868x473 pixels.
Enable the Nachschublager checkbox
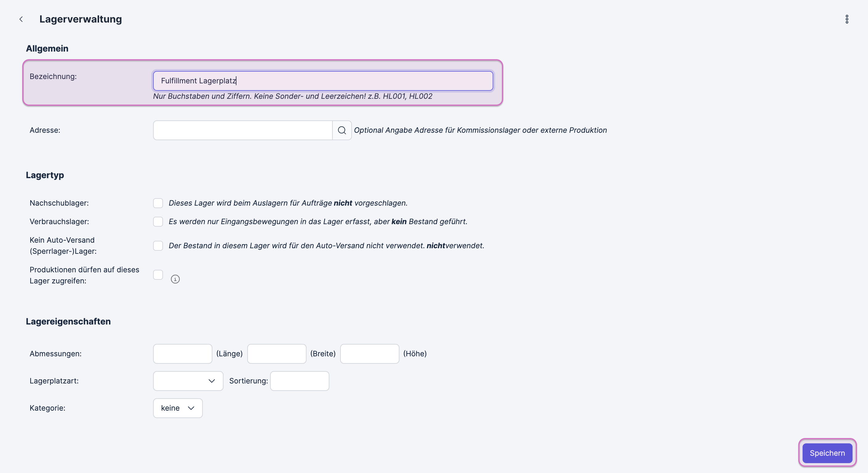158,203
